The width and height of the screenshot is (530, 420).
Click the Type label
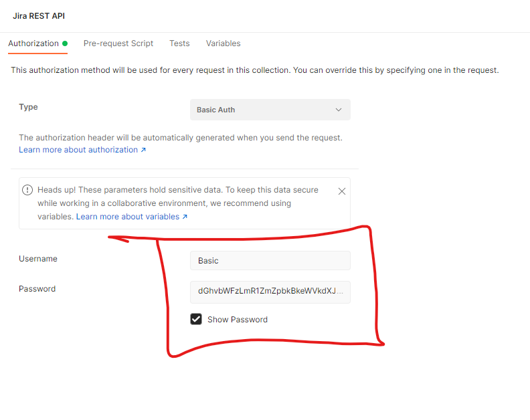28,107
